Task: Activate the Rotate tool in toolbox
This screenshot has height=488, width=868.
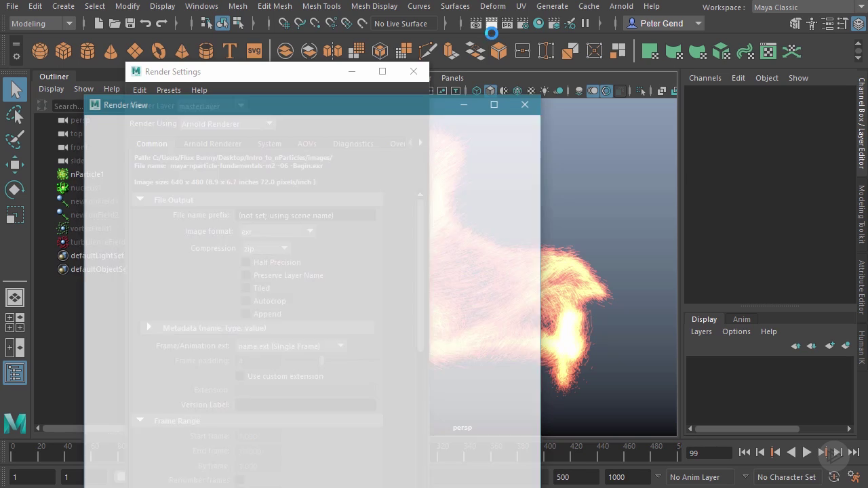Action: (15, 190)
